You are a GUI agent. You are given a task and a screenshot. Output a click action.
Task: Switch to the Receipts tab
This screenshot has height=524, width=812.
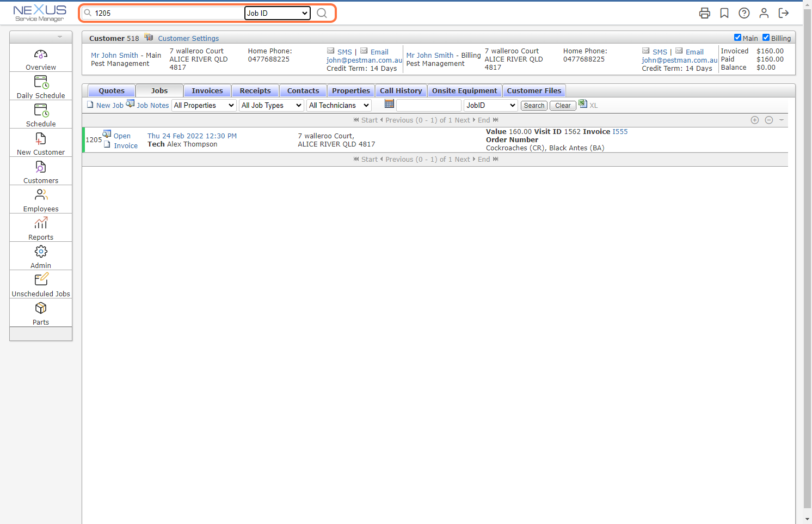pyautogui.click(x=255, y=91)
